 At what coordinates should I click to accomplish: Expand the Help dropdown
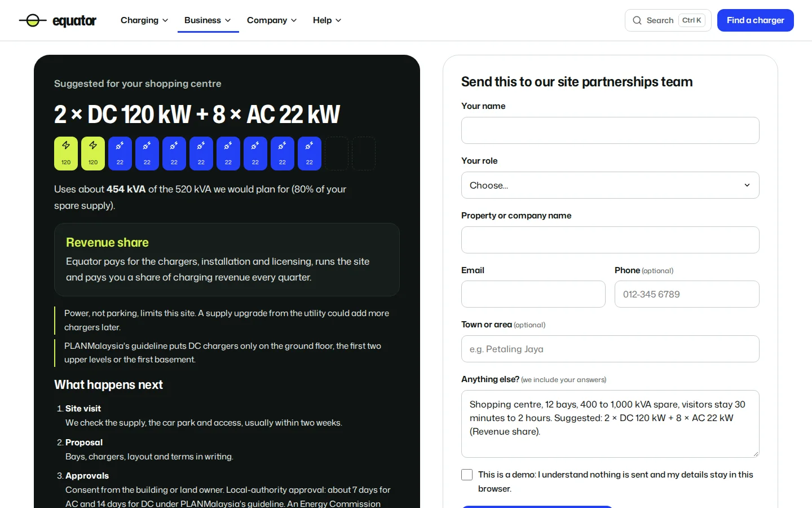[x=327, y=20]
